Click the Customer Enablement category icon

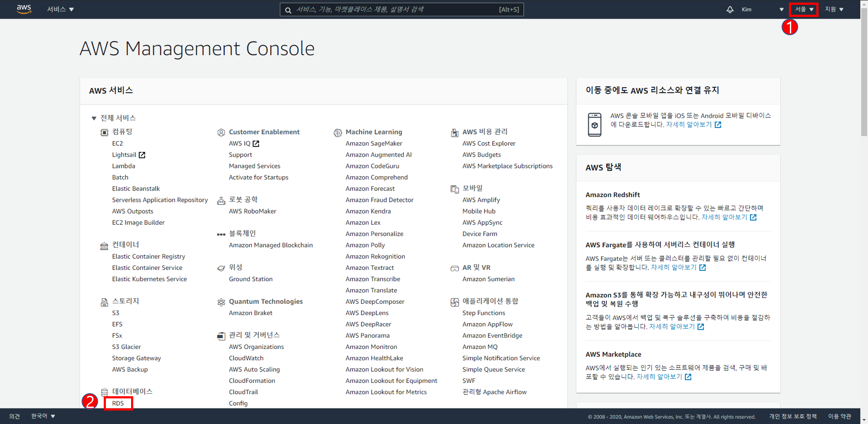point(221,132)
